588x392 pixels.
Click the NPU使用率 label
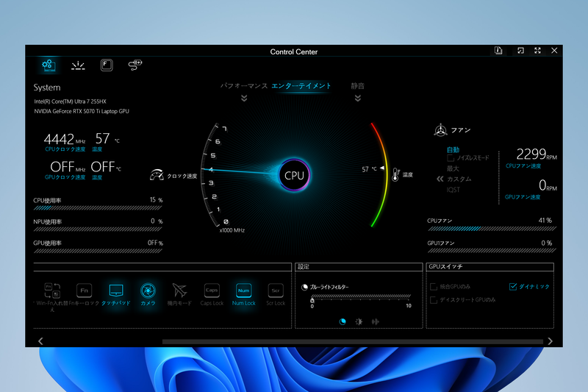point(48,221)
